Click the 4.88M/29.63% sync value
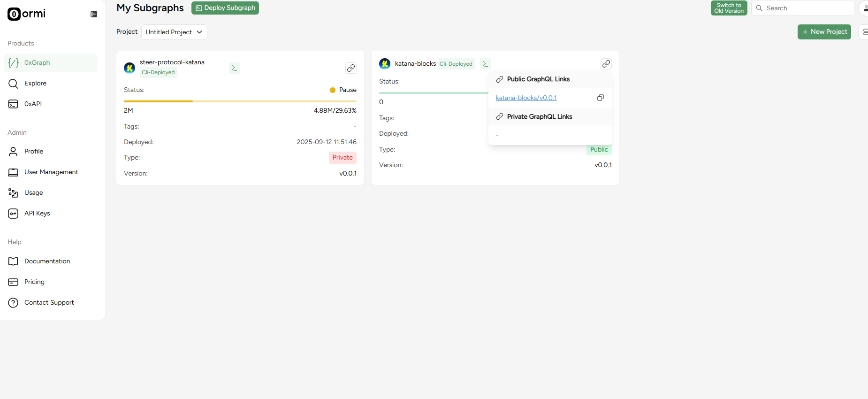The width and height of the screenshot is (868, 399). (335, 110)
